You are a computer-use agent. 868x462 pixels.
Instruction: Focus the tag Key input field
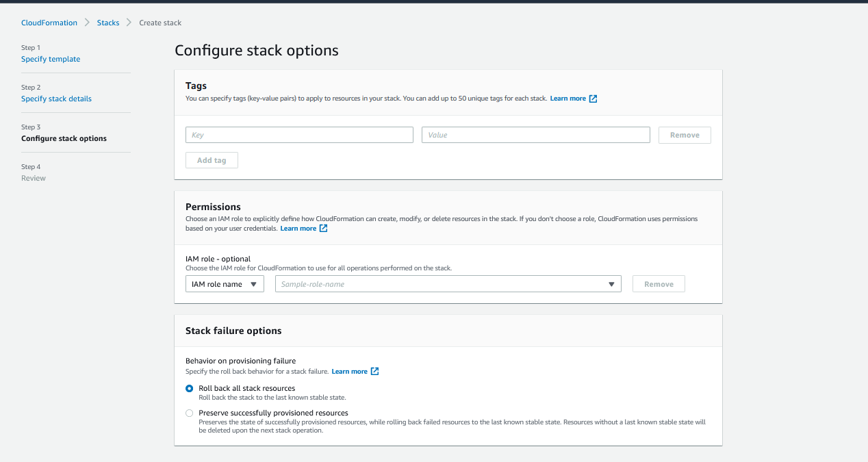coord(299,135)
